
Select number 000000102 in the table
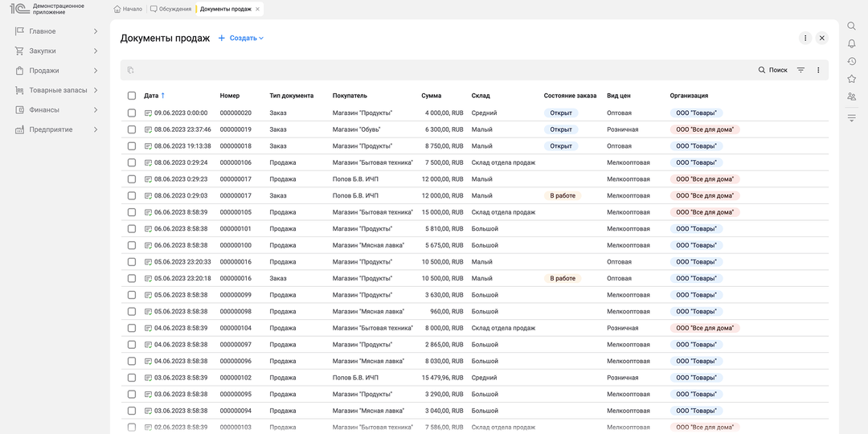tap(235, 378)
